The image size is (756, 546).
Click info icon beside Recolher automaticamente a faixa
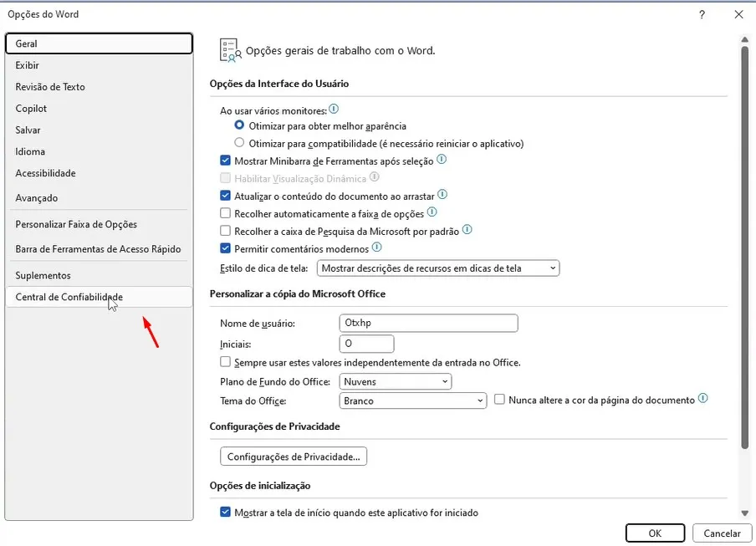pos(432,212)
